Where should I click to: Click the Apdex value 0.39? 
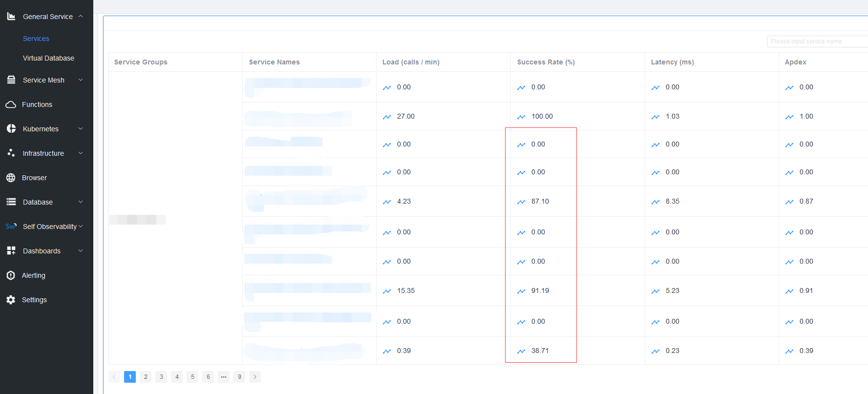806,351
